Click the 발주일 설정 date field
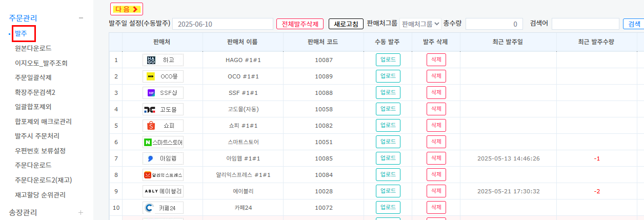The height and width of the screenshot is (220, 644). click(x=223, y=24)
